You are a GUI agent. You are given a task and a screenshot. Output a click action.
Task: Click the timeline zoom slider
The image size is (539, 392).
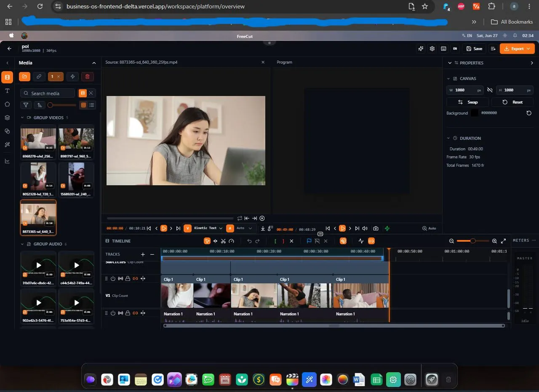tap(473, 241)
